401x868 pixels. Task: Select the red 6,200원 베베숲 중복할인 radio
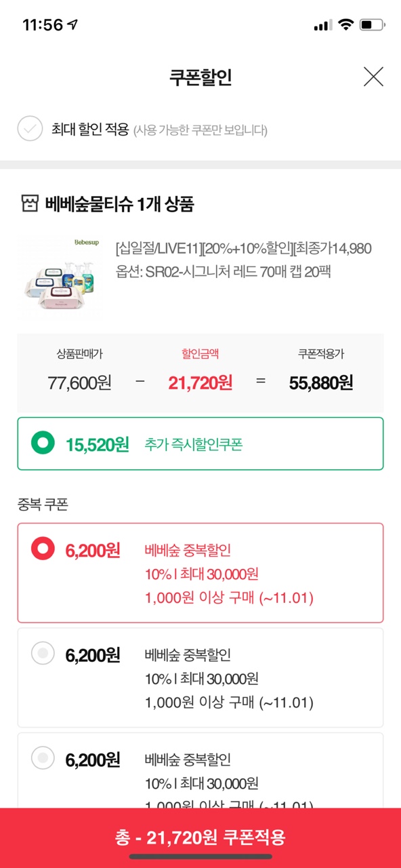click(43, 549)
